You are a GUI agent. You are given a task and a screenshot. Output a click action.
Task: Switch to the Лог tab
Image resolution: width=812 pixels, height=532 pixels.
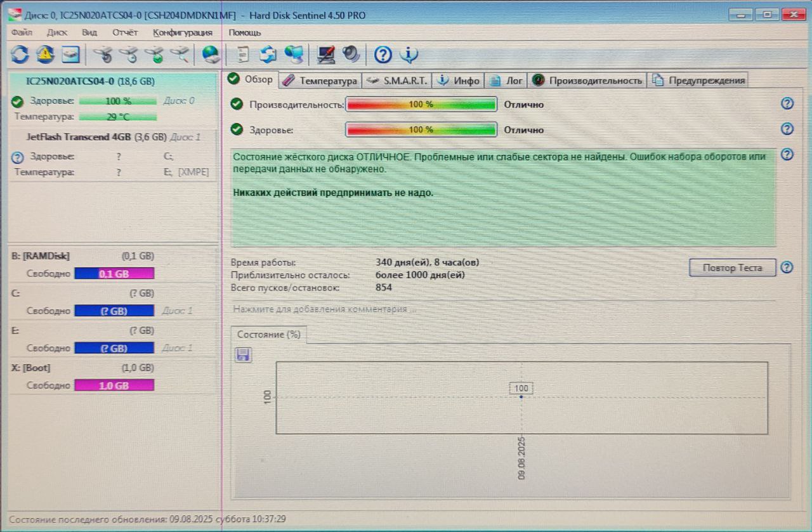point(506,81)
